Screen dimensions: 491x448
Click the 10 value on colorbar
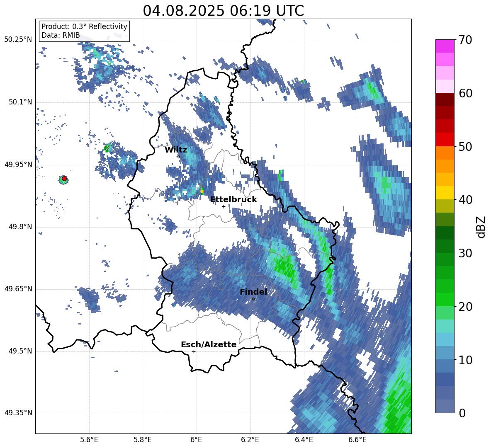coord(465,360)
